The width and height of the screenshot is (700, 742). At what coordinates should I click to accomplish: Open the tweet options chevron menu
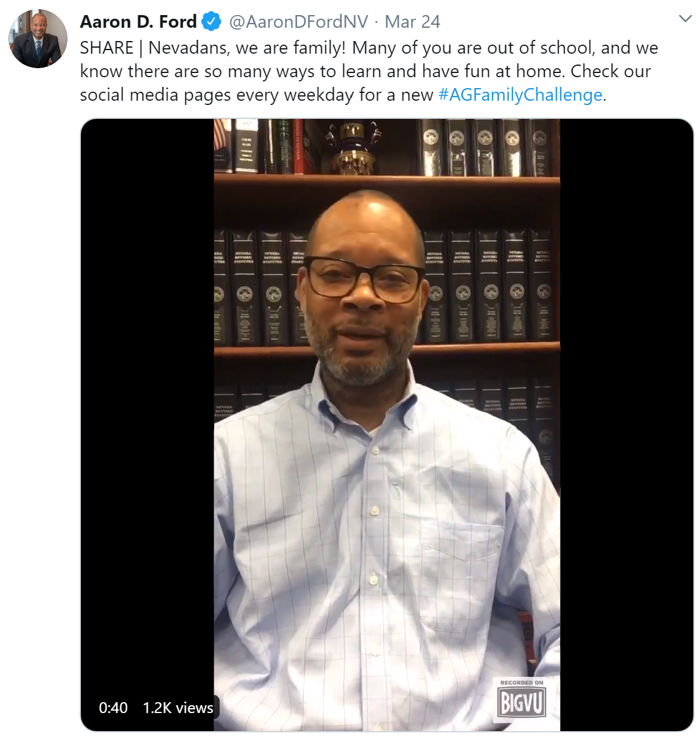[x=685, y=19]
